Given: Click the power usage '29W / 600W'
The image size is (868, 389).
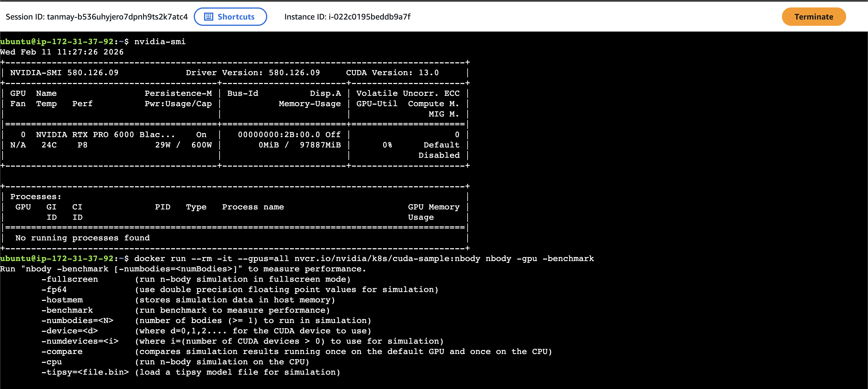Looking at the screenshot, I should point(183,145).
